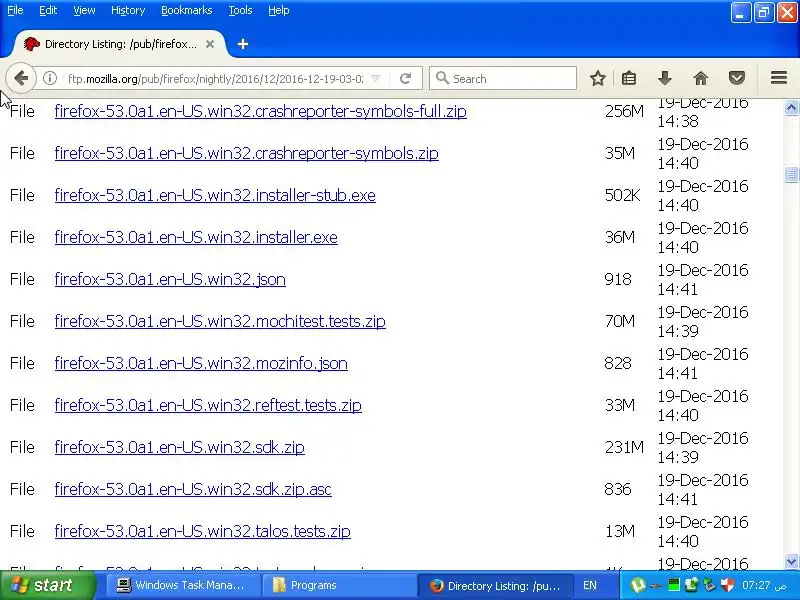Image resolution: width=800 pixels, height=600 pixels.
Task: Expand the address bar history dropdown
Action: [376, 79]
